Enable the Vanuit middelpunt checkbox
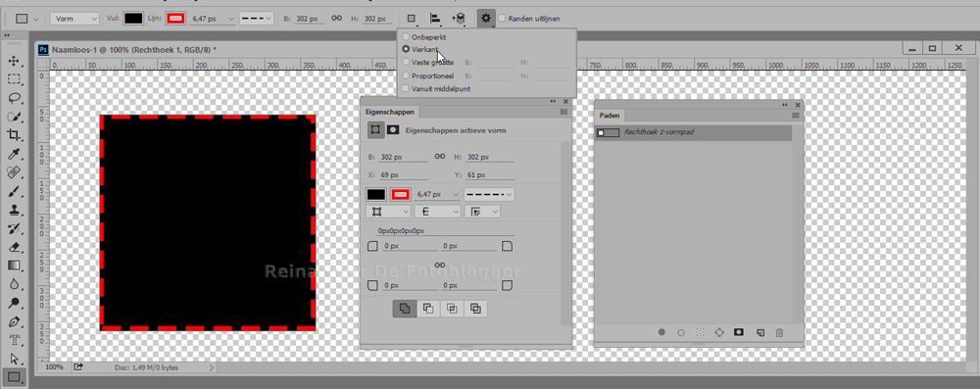This screenshot has width=980, height=389. click(x=407, y=89)
